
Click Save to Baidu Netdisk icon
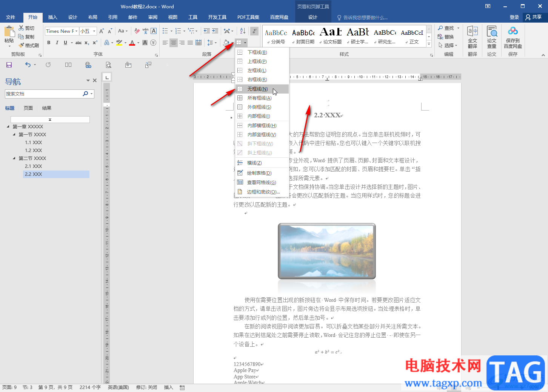(513, 31)
